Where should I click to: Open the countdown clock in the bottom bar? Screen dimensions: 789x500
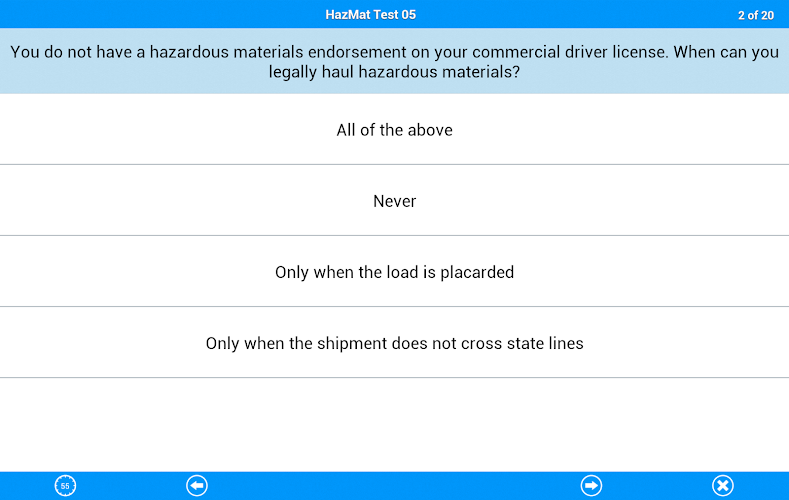pos(65,486)
